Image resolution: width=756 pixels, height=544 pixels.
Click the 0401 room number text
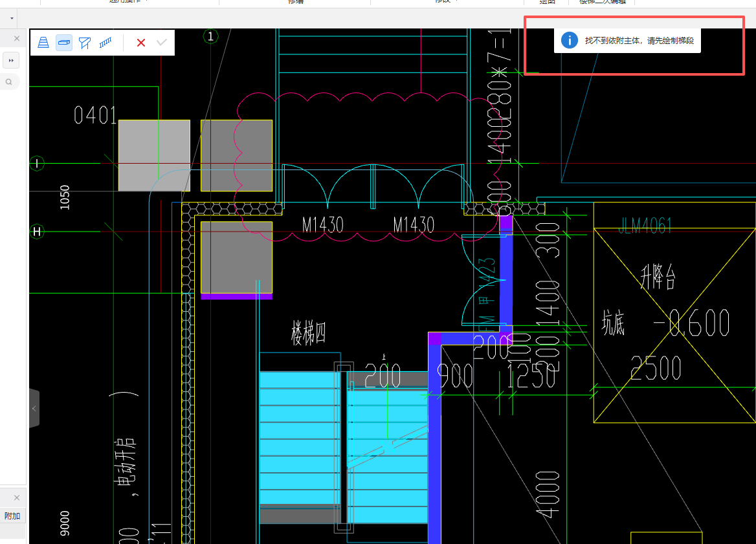click(95, 115)
